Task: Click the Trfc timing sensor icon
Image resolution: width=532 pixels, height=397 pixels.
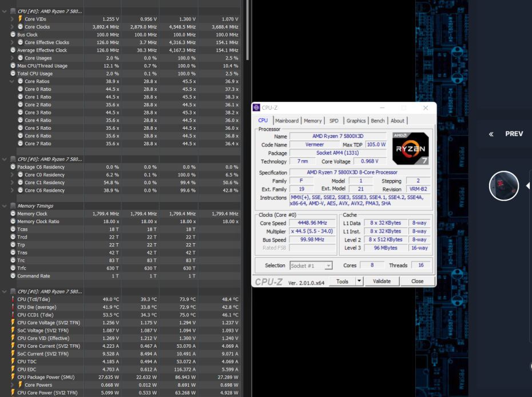Action: coord(13,268)
